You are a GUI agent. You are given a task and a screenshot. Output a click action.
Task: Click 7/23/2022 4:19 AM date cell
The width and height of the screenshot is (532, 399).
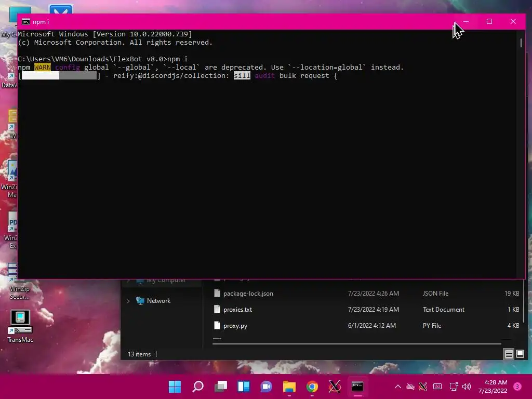pyautogui.click(x=373, y=310)
